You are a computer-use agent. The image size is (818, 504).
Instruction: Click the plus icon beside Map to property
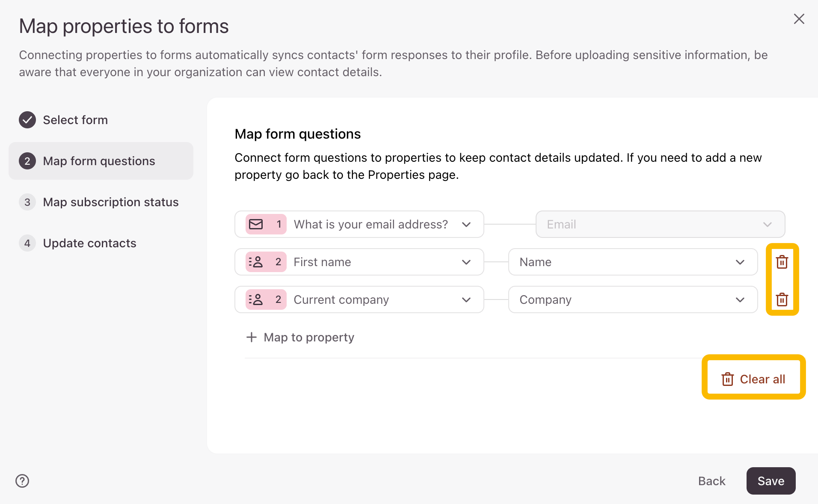pos(252,337)
